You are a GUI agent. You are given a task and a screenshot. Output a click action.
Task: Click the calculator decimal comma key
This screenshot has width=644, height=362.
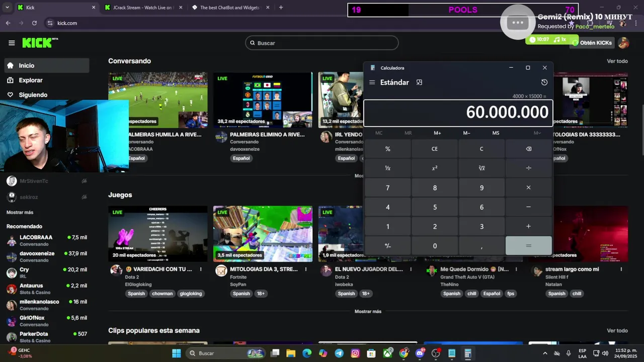click(481, 246)
